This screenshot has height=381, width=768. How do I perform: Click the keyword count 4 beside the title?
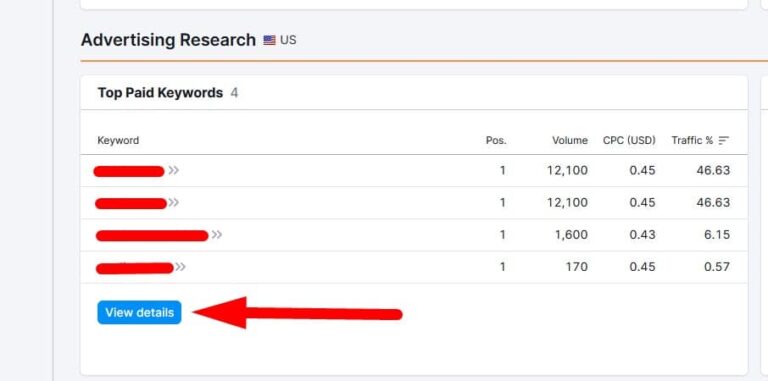[234, 93]
